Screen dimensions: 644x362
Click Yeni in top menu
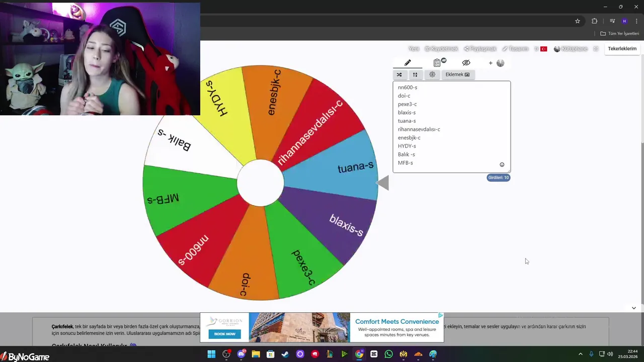(414, 49)
